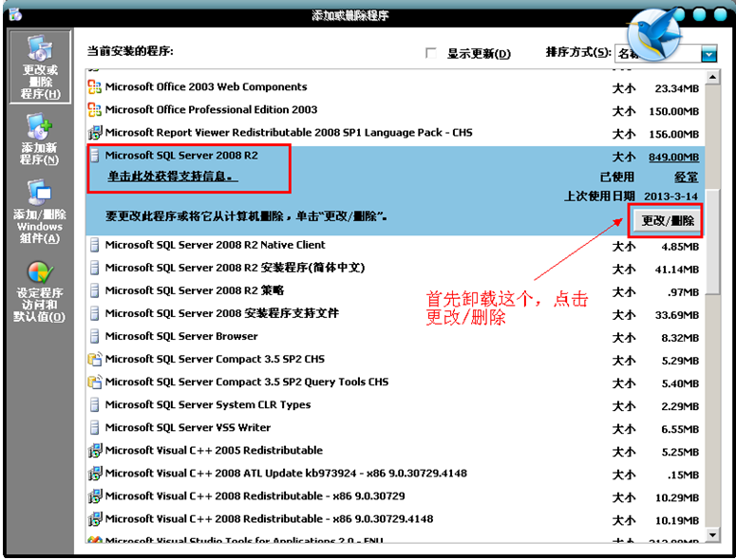Click SQL Server 2008 R2 策略 icon
This screenshot has height=560, width=736.
pos(94,290)
